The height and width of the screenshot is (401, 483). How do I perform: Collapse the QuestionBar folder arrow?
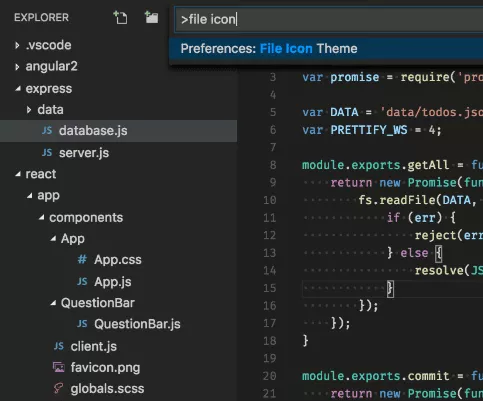click(x=53, y=303)
